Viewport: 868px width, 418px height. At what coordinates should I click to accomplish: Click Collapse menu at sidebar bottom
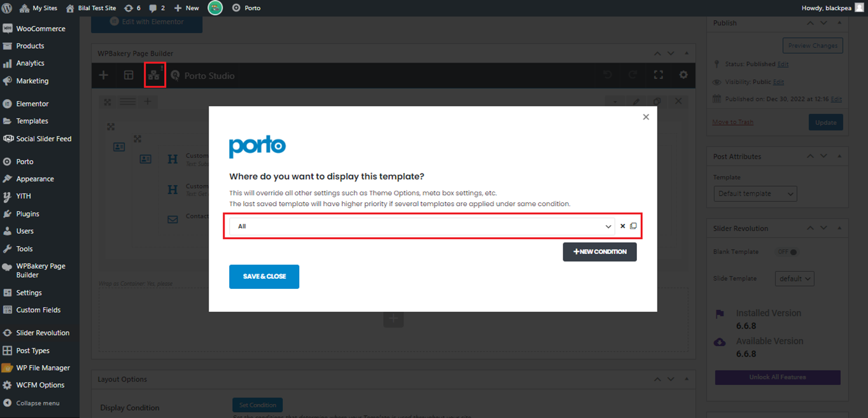click(x=38, y=403)
